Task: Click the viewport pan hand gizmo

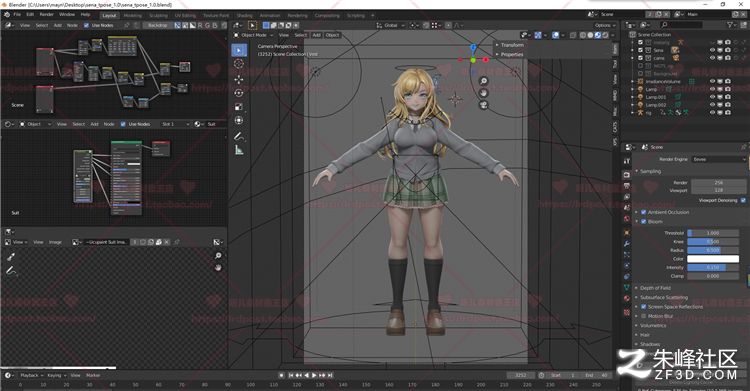Action: (x=484, y=93)
